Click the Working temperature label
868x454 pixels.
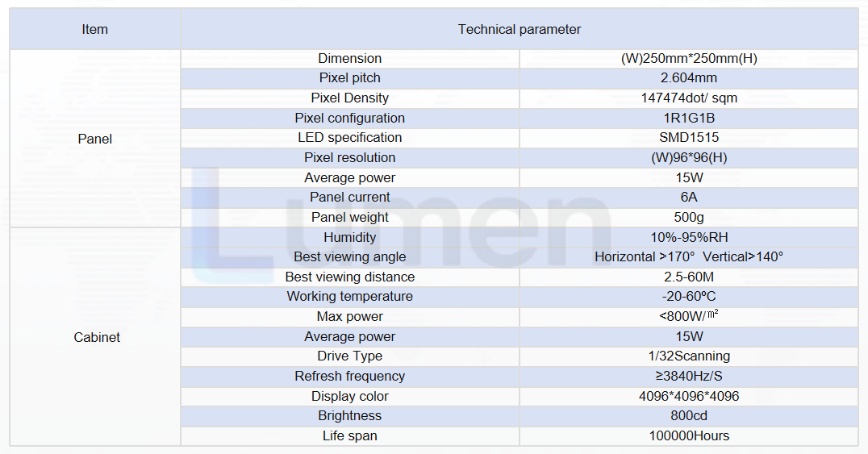coord(350,296)
